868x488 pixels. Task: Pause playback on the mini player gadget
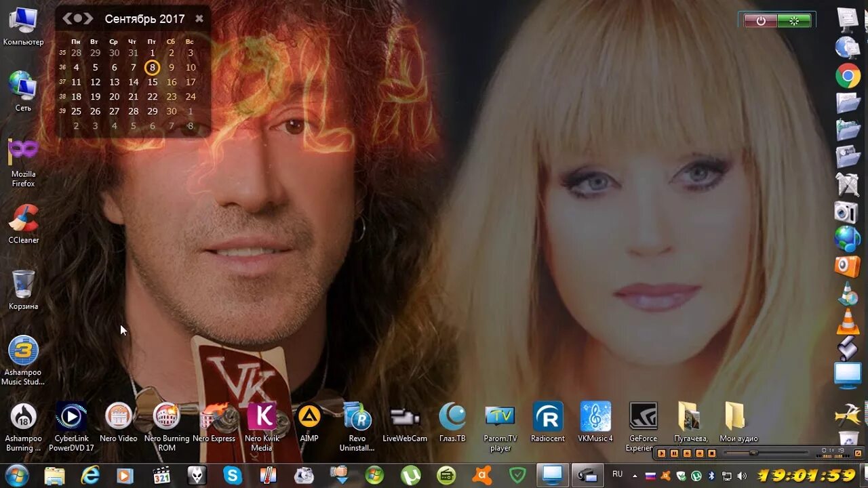click(675, 453)
